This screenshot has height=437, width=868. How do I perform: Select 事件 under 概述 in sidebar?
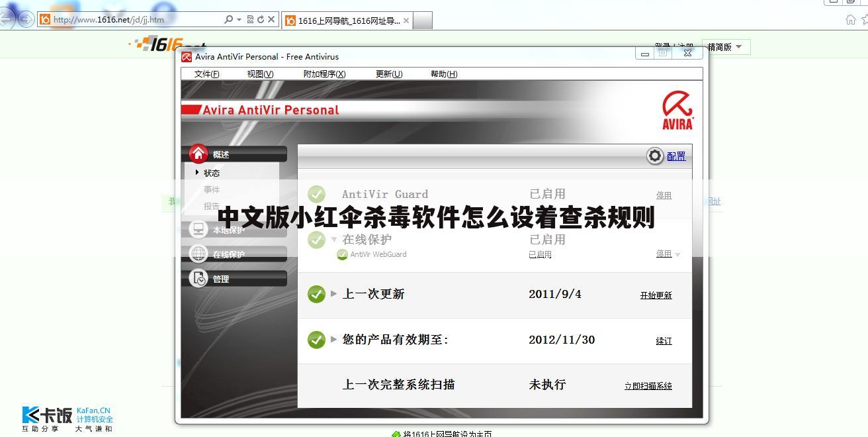212,189
